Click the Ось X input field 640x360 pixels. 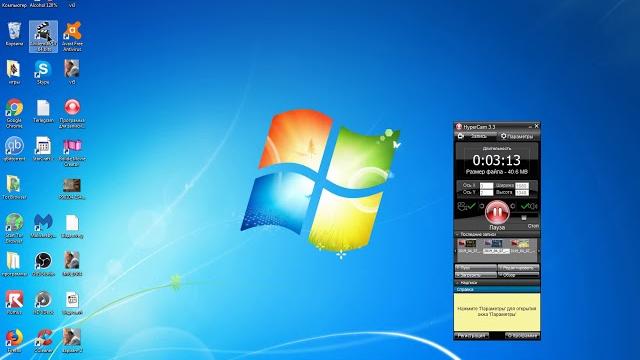pos(486,186)
